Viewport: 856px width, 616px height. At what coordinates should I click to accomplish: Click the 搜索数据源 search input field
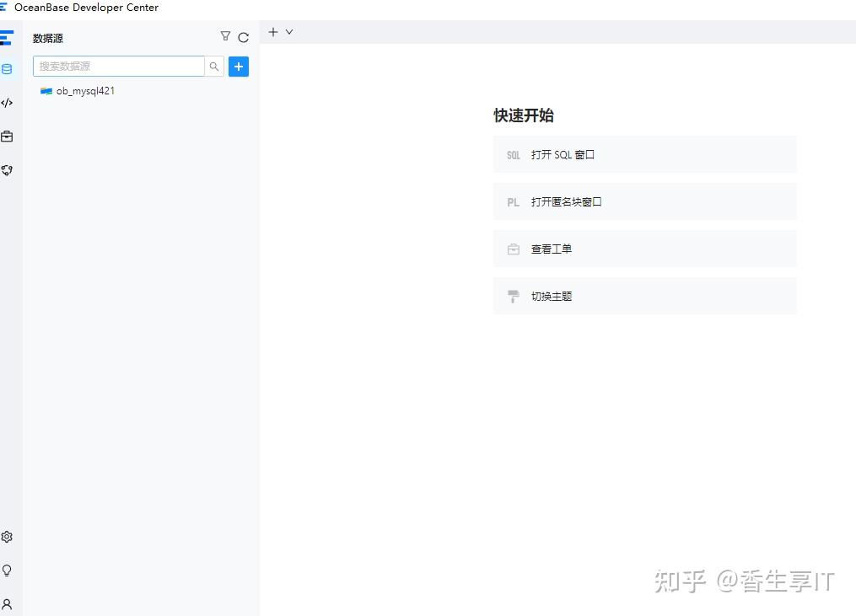coord(118,66)
